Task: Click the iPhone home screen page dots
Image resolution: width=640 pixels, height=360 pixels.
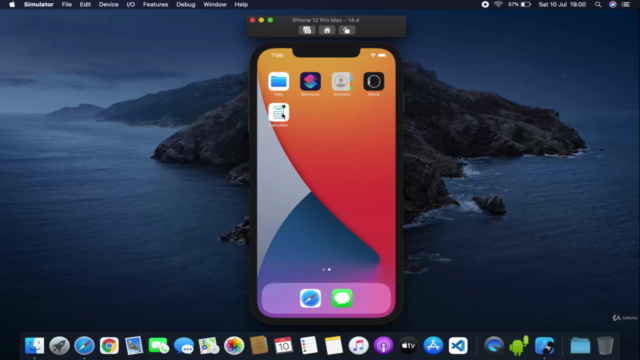Action: [326, 269]
